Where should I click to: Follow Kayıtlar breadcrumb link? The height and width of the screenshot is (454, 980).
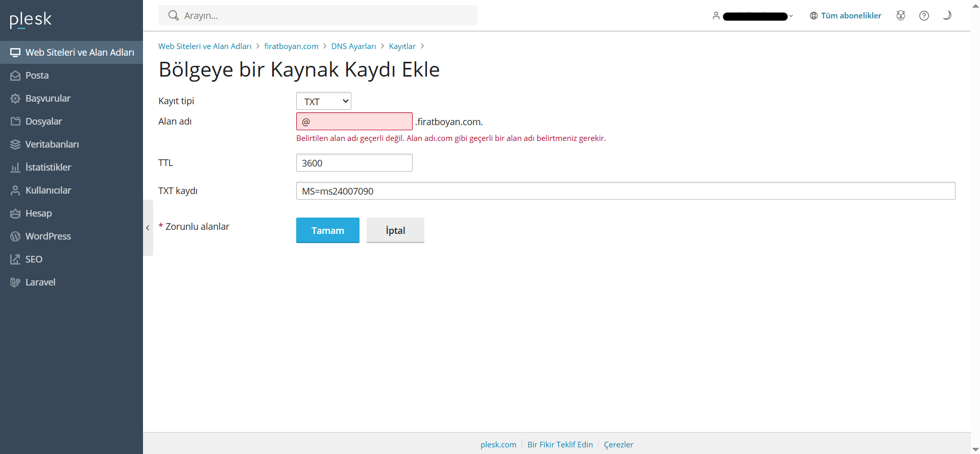(x=402, y=46)
